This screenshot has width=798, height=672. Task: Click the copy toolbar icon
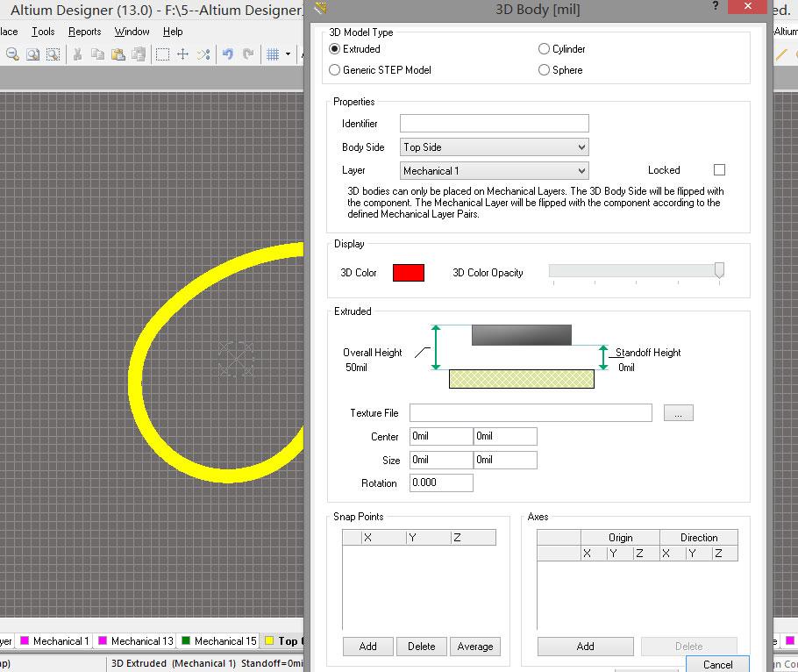(97, 54)
